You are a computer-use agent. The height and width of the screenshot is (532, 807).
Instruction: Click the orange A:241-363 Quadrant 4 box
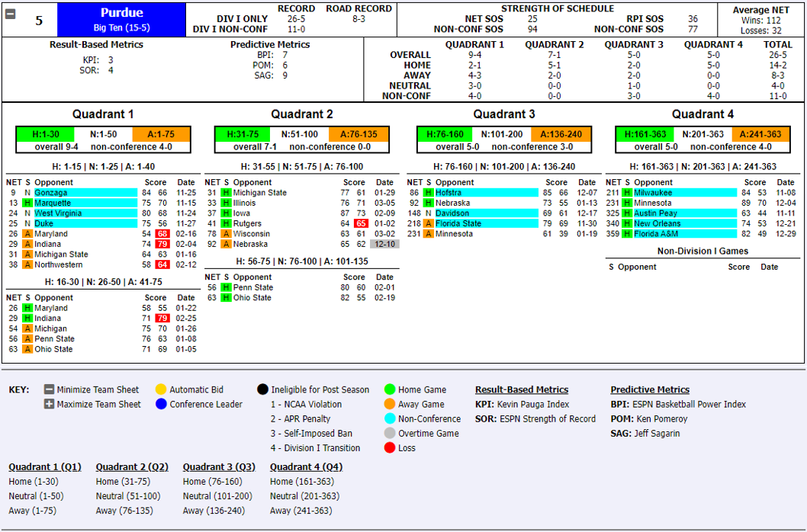point(760,134)
